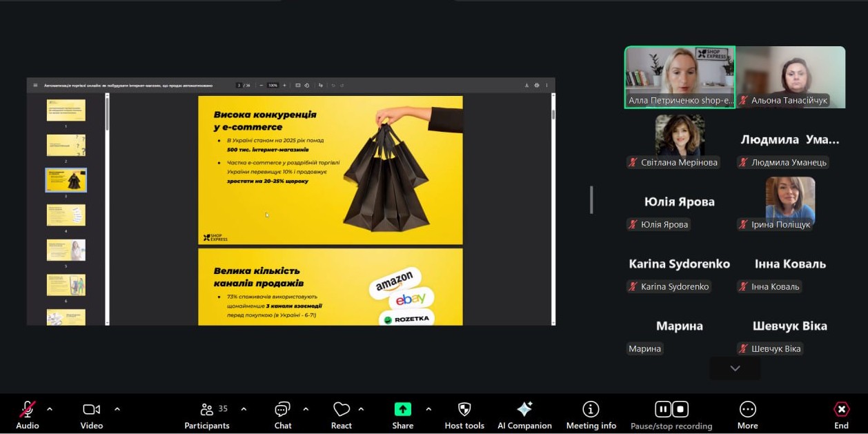
Task: Open the More options menu
Action: 747,409
